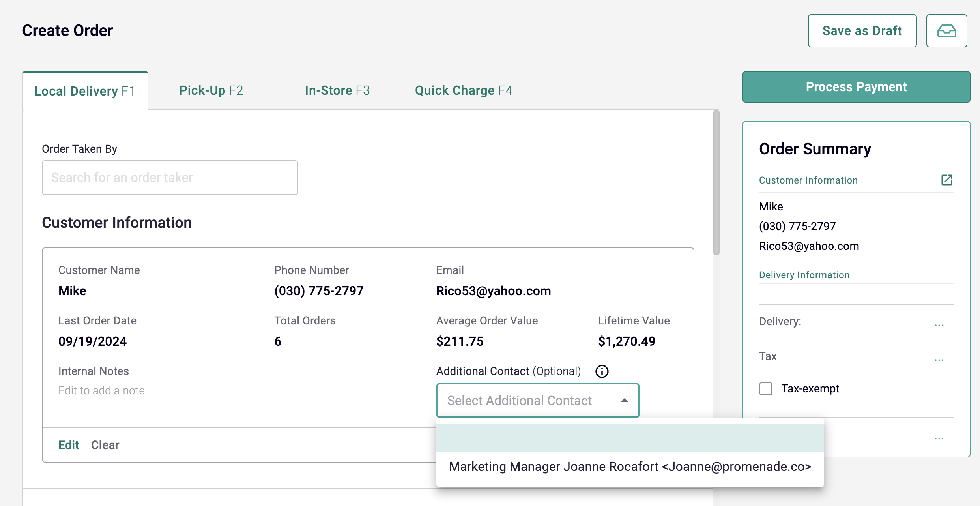980x506 pixels.
Task: Click Internal Notes 'Edit to add a note'
Action: [101, 390]
